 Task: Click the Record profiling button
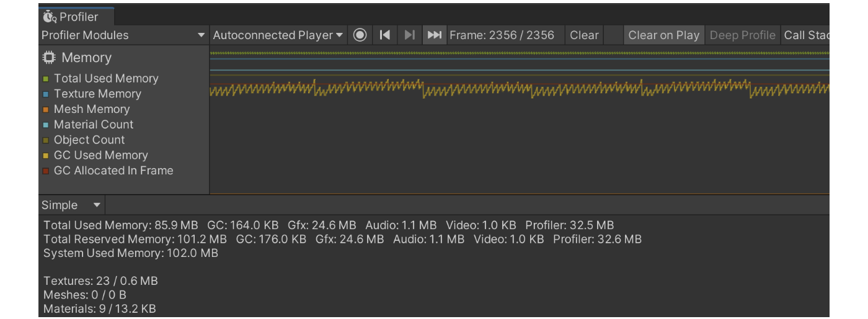(360, 35)
